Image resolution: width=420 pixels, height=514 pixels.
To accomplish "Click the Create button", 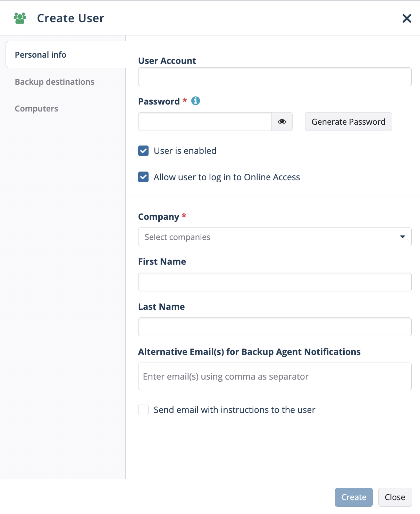I will click(x=354, y=497).
